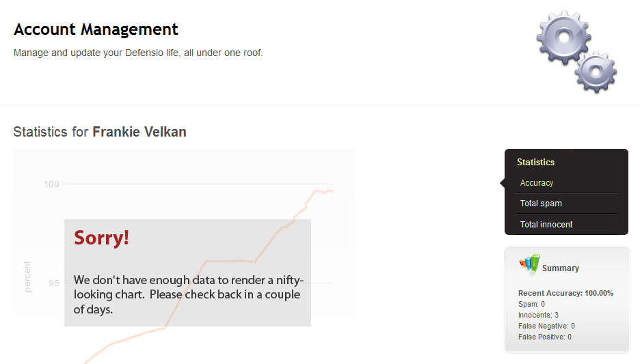Viewport: 640px width, 364px height.
Task: Click the 100 label on chart axis
Action: [51, 184]
